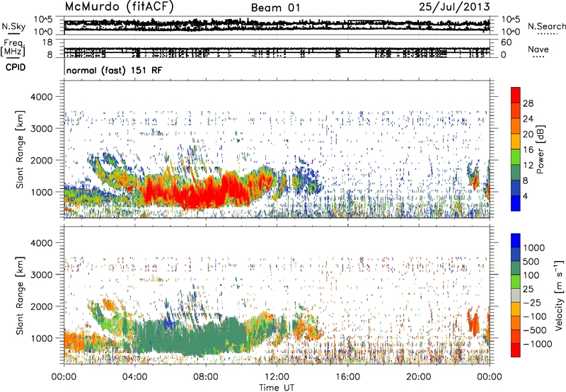The width and height of the screenshot is (566, 392).
Task: Click the Time UT axis title
Action: 277,388
